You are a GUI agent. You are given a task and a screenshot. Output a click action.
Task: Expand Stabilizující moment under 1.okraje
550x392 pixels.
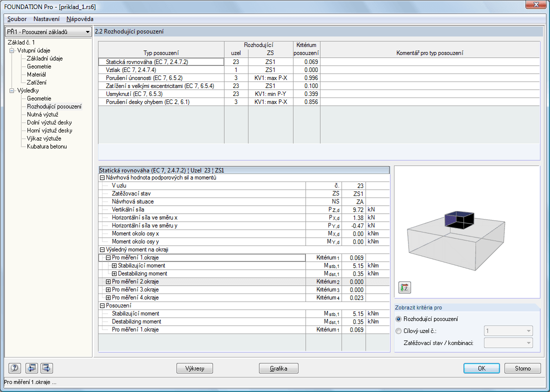(114, 266)
